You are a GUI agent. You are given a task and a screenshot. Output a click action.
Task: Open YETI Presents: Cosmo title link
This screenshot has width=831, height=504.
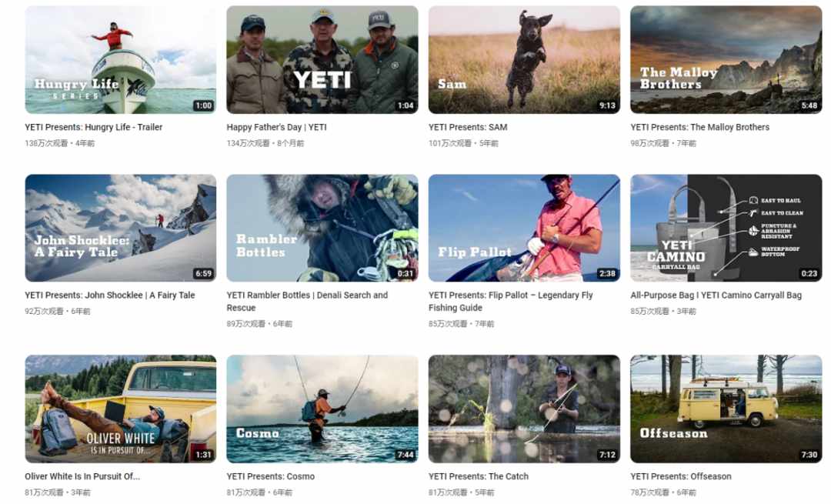(271, 476)
